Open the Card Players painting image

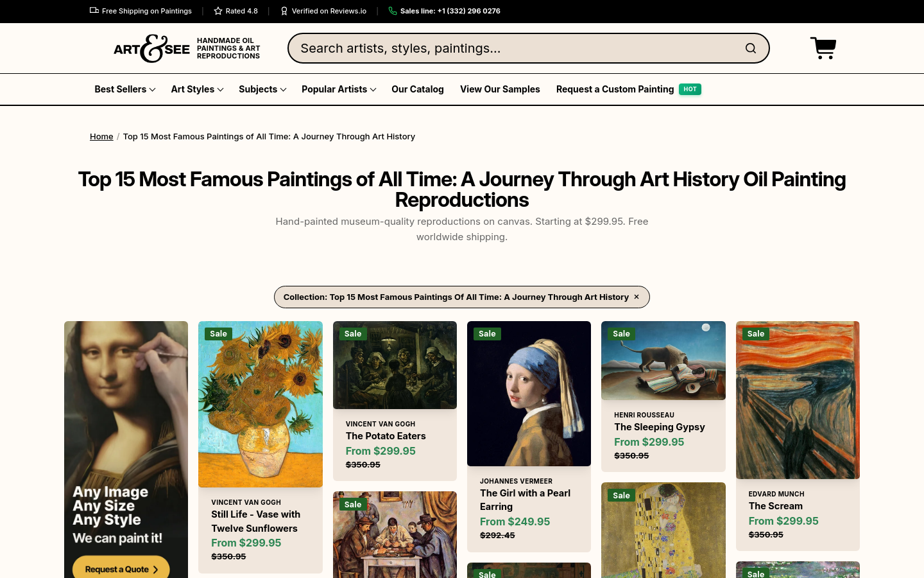point(395,534)
